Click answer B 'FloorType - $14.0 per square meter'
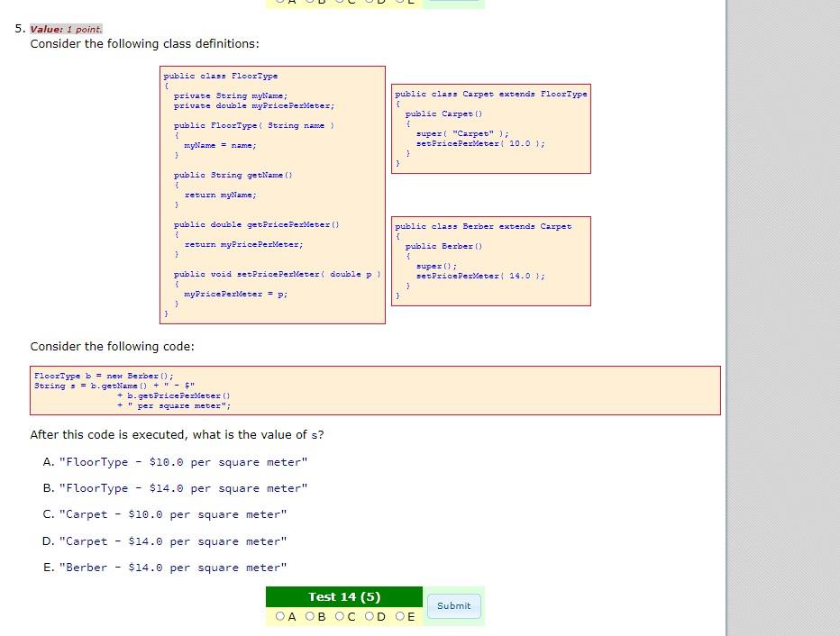Image resolution: width=840 pixels, height=636 pixels. pyautogui.click(x=183, y=488)
